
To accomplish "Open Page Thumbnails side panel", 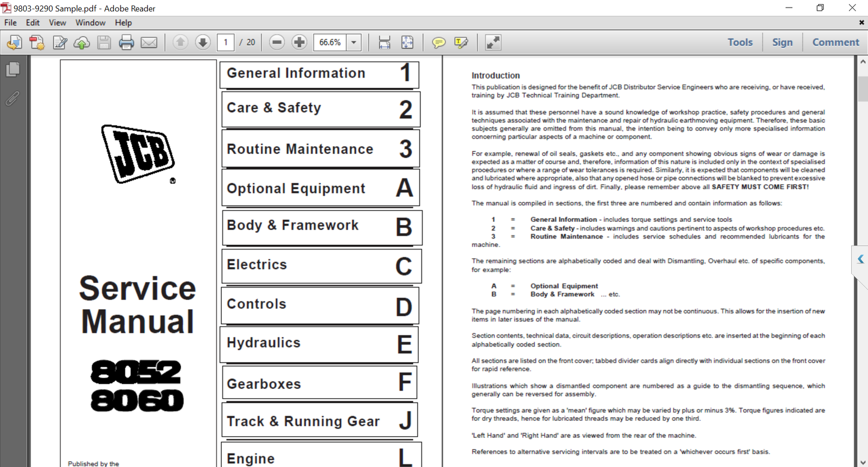I will tap(13, 69).
